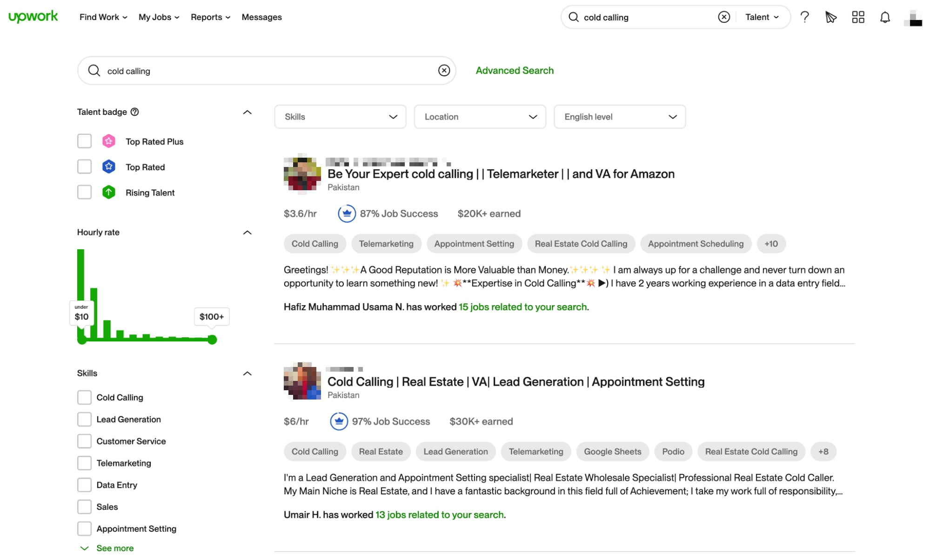Click the green Rising Talent badge icon
This screenshot has width=930, height=560.
click(108, 192)
